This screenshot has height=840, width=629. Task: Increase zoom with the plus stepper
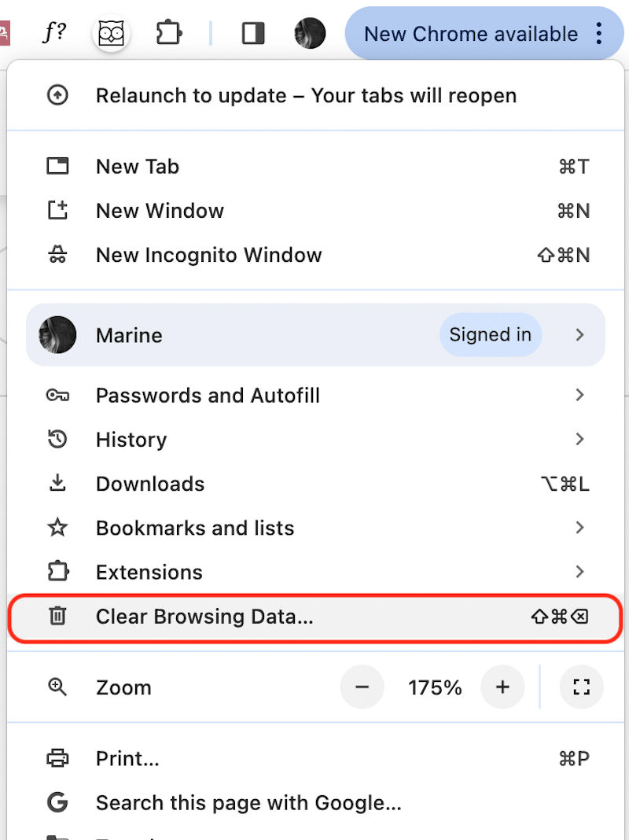click(502, 687)
